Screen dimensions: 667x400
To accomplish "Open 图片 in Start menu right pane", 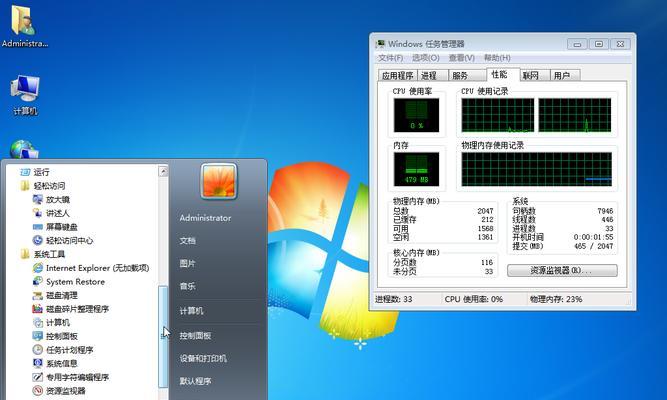I will (x=187, y=263).
